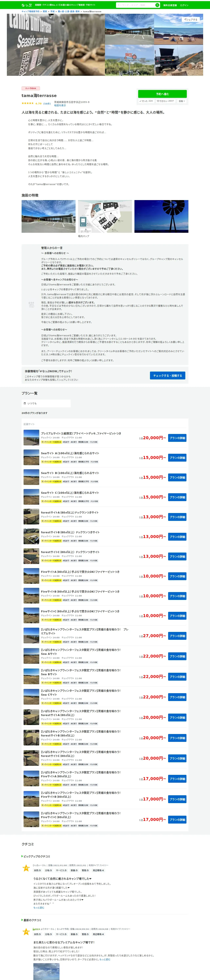This screenshot has width=210, height=980.
Task: Click the forestサイトB(80㎡以上) ドックランつきサイト title
Action: point(70,532)
